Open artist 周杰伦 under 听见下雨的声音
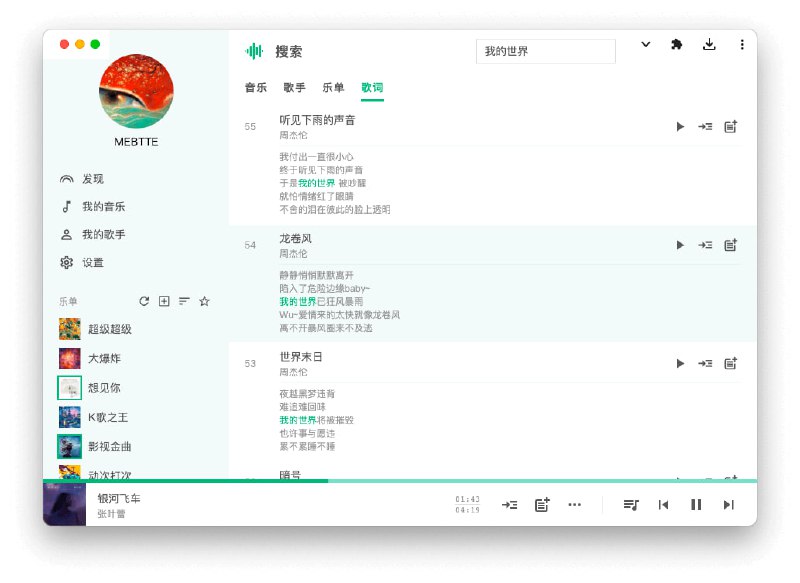The image size is (800, 583). [x=293, y=135]
